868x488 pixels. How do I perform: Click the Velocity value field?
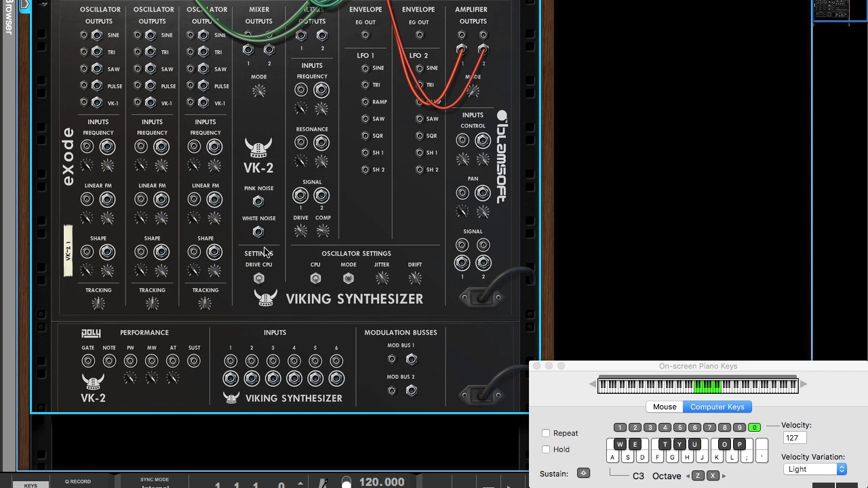pos(794,438)
